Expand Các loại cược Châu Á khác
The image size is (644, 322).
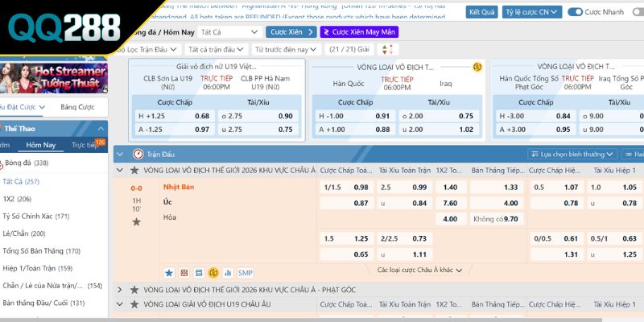[x=419, y=270]
